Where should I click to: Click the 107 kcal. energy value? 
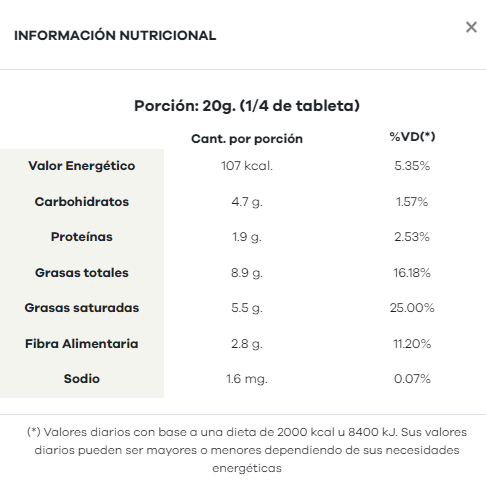click(x=247, y=166)
